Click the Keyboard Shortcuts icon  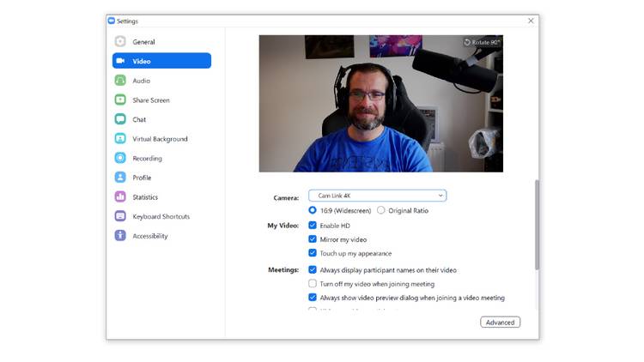click(x=120, y=216)
